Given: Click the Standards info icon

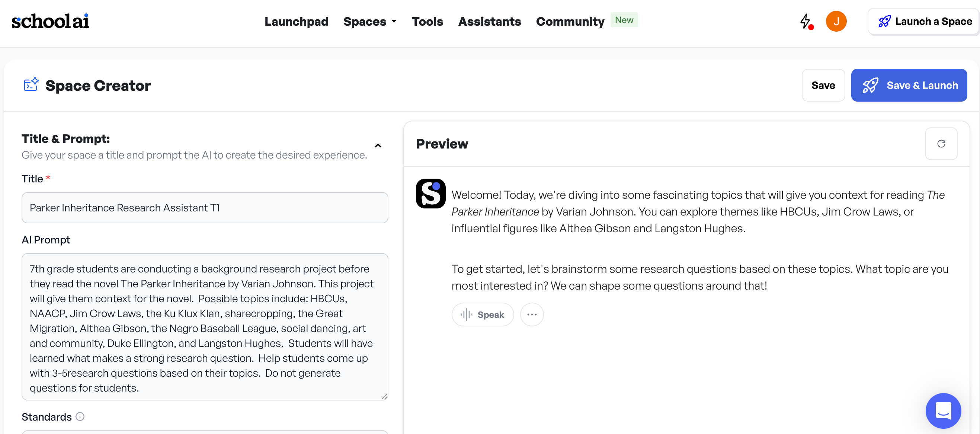Looking at the screenshot, I should pyautogui.click(x=80, y=417).
